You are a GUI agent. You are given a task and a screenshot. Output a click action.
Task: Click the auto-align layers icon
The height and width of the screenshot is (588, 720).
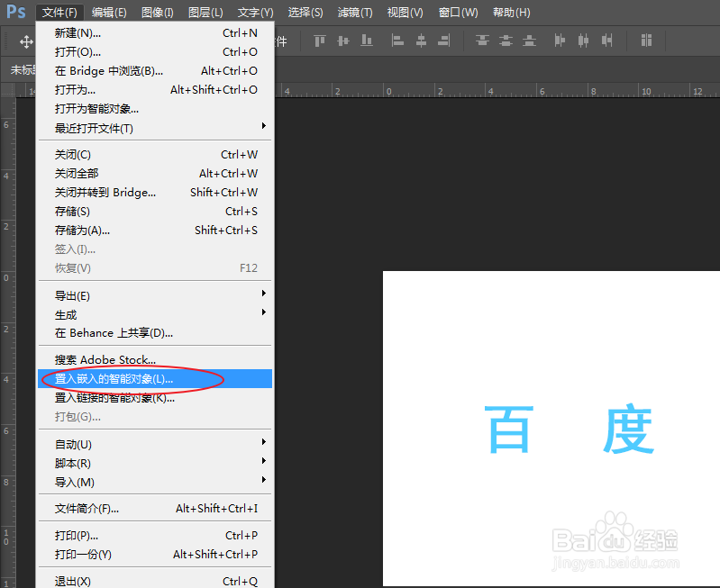(646, 41)
